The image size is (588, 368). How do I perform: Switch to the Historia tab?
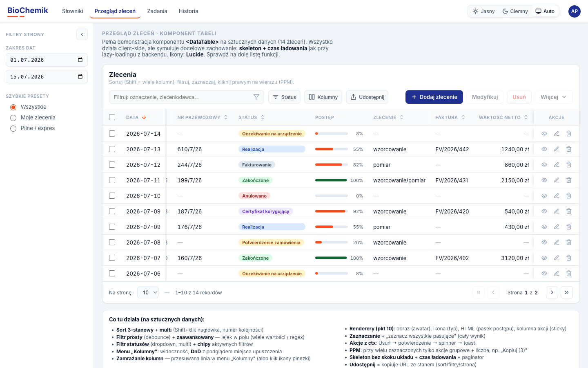(188, 11)
